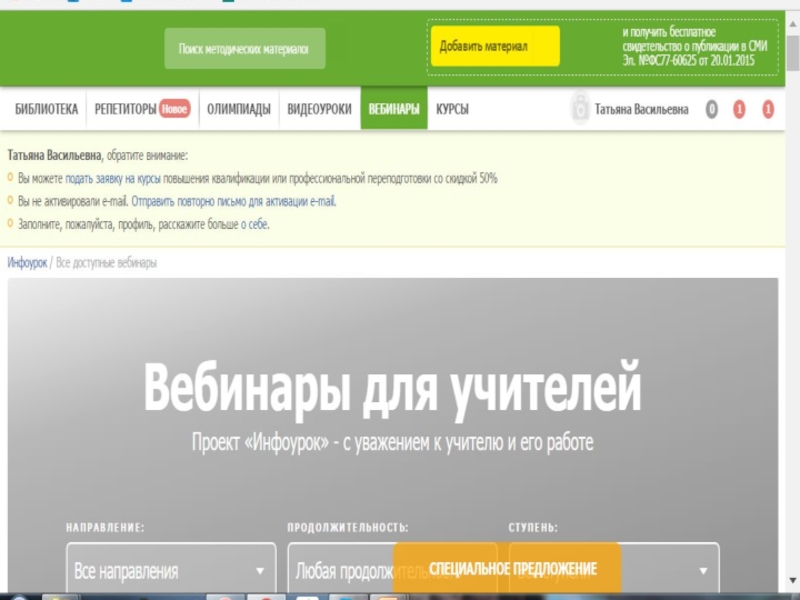Click 'Отправить повторно письмо для активации e-mail' link
This screenshot has height=600, width=800.
pos(233,201)
